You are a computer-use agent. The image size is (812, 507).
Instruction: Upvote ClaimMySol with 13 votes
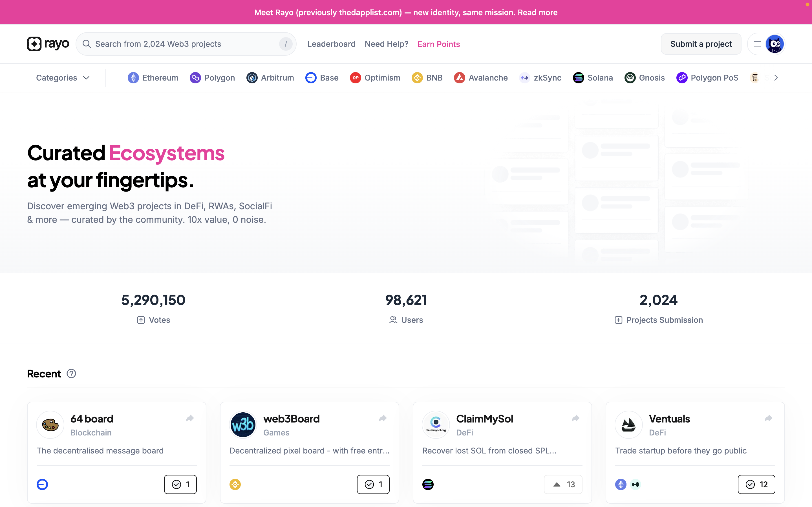pyautogui.click(x=563, y=484)
